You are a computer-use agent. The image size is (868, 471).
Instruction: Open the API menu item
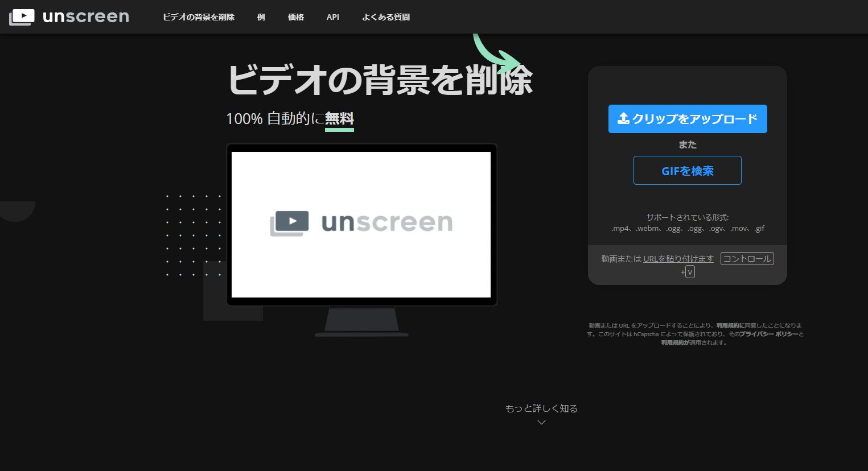[x=333, y=17]
